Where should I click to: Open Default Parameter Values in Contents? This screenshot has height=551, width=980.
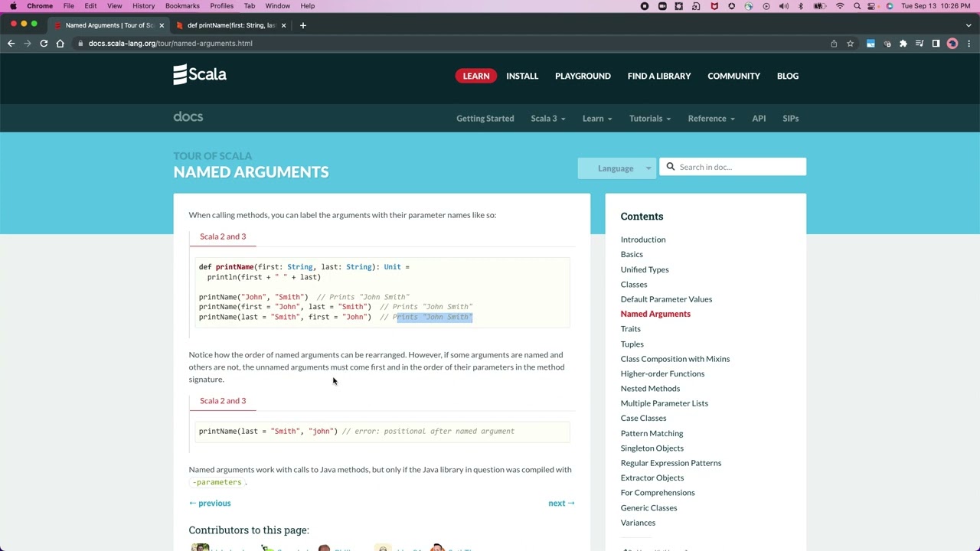666,299
